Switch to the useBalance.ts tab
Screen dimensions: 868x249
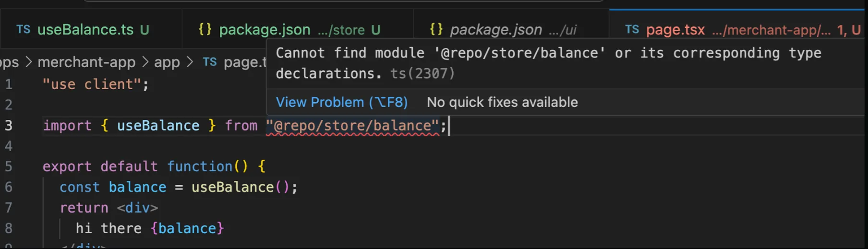85,30
